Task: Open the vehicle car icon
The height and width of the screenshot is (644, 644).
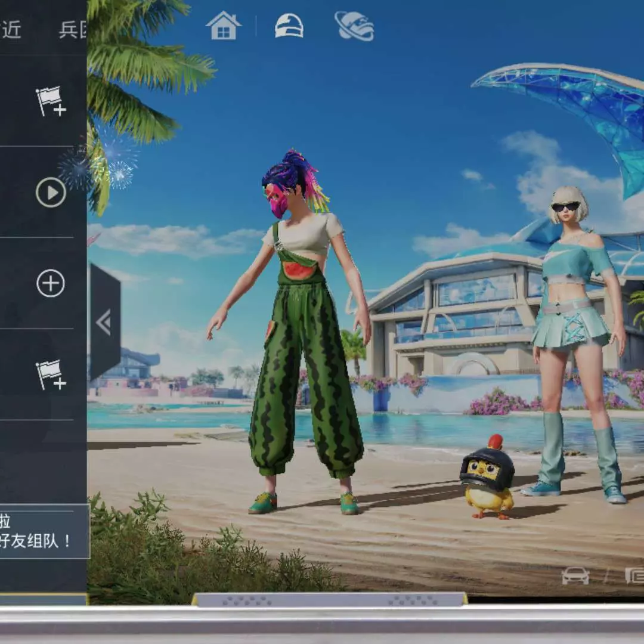Action: 575,575
